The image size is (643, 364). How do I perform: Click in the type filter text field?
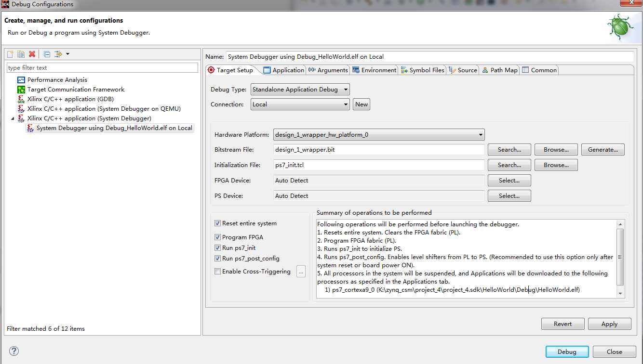103,68
